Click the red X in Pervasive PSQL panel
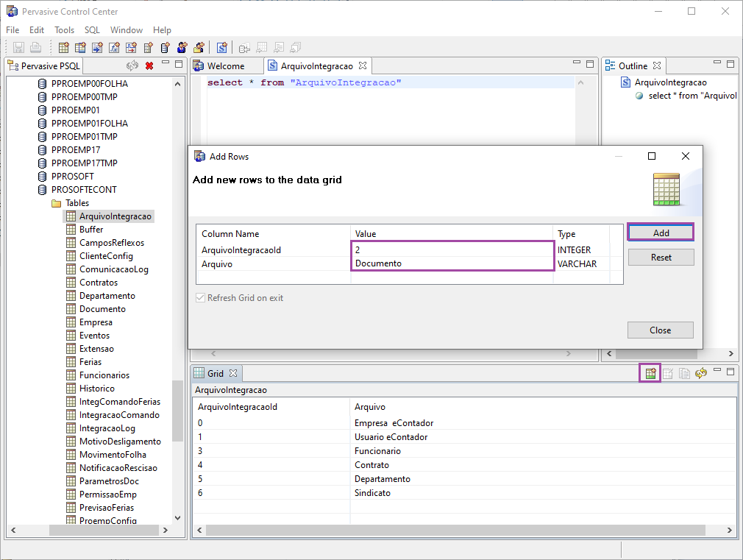Screen dimensions: 743x560 coord(149,66)
